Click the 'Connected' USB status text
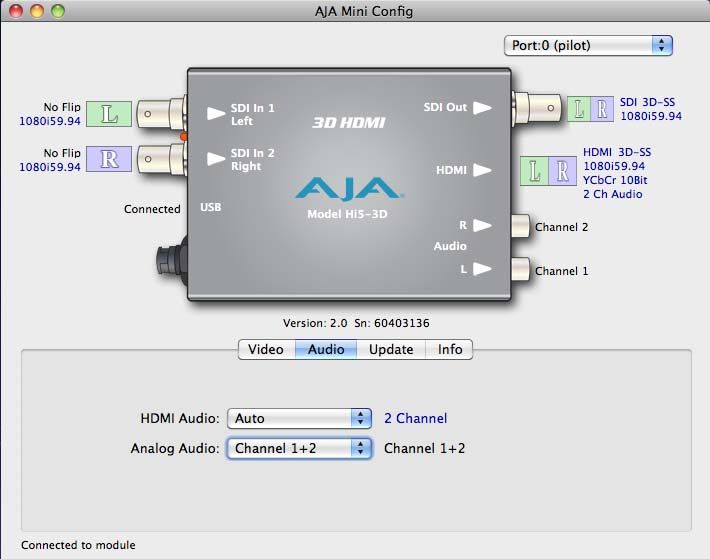This screenshot has height=559, width=710. click(152, 209)
